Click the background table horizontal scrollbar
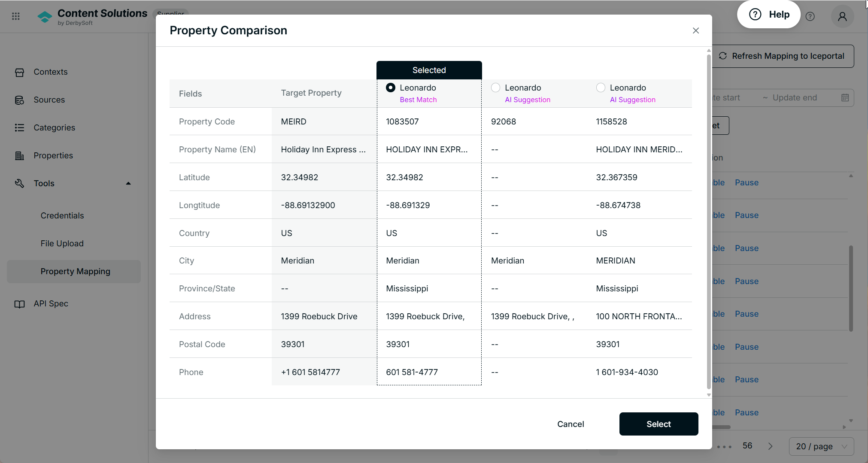 pos(722,427)
